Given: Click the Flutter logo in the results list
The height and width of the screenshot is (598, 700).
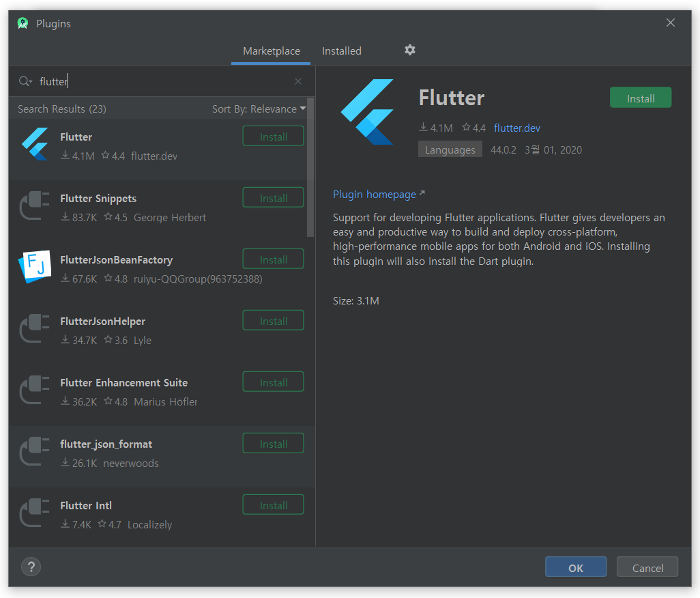Looking at the screenshot, I should [35, 144].
